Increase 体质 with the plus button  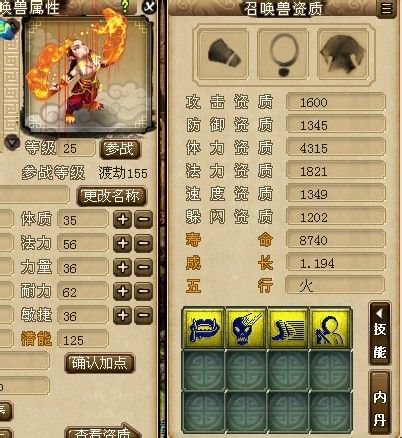click(x=123, y=219)
